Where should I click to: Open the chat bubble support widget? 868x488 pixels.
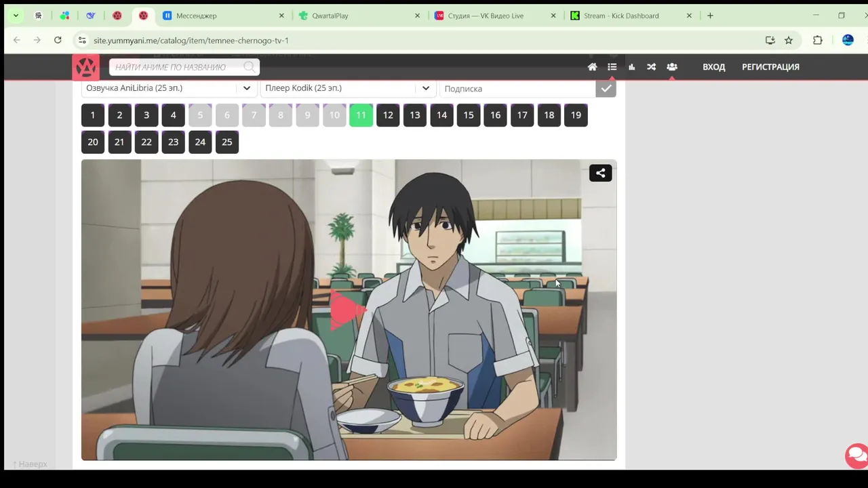coord(856,455)
